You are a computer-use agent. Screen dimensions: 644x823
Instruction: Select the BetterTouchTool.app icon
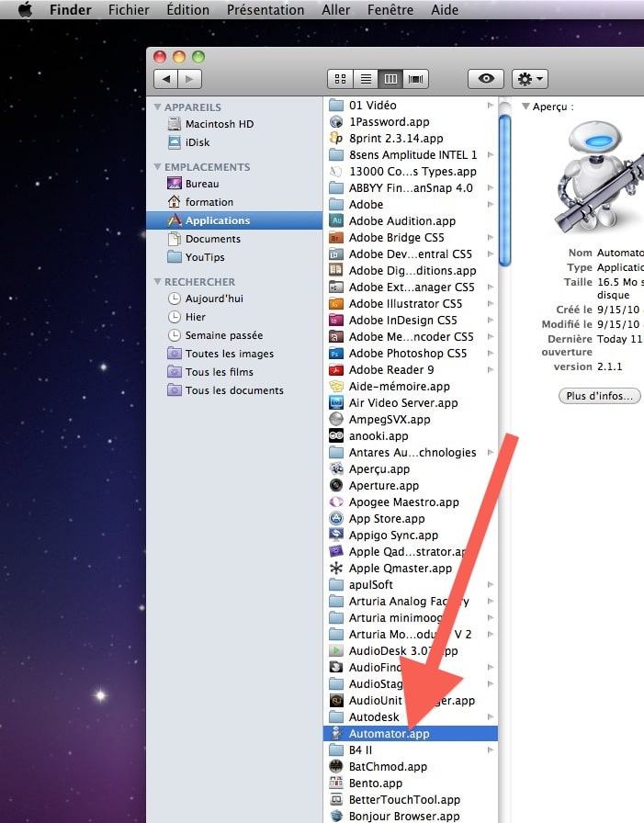coord(336,800)
